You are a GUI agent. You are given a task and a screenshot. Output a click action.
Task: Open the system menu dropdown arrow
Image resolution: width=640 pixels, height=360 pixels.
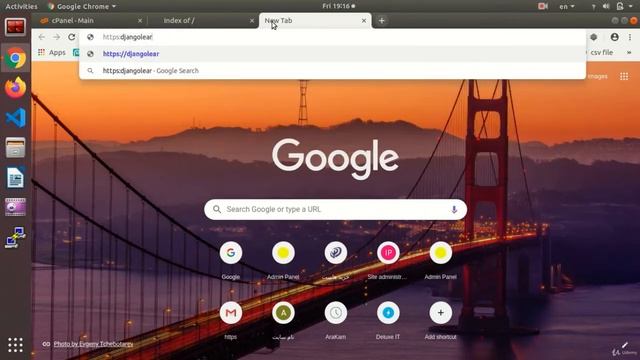point(631,6)
